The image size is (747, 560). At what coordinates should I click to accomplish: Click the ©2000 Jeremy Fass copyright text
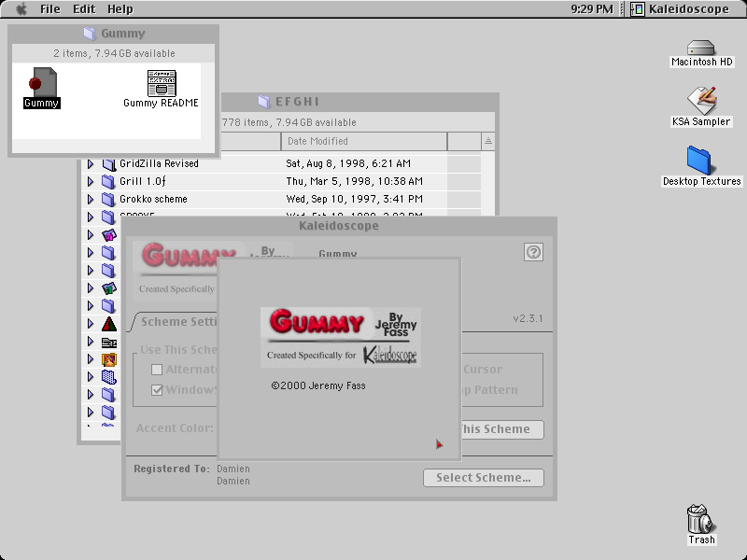click(x=318, y=385)
